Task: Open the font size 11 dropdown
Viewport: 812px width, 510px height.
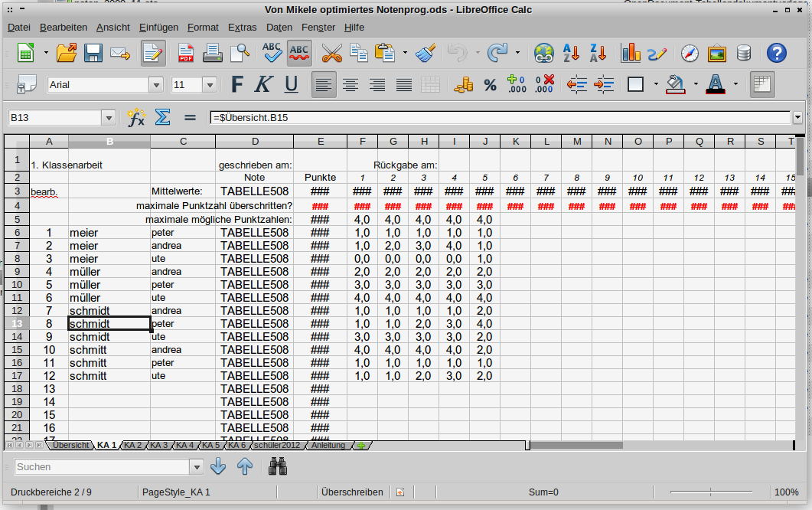Action: pos(209,84)
